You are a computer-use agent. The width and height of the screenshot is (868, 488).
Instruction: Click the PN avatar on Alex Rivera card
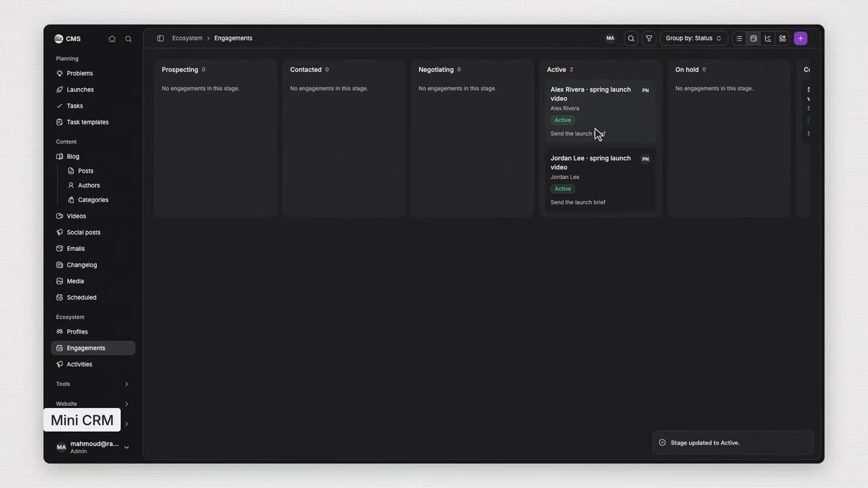646,90
